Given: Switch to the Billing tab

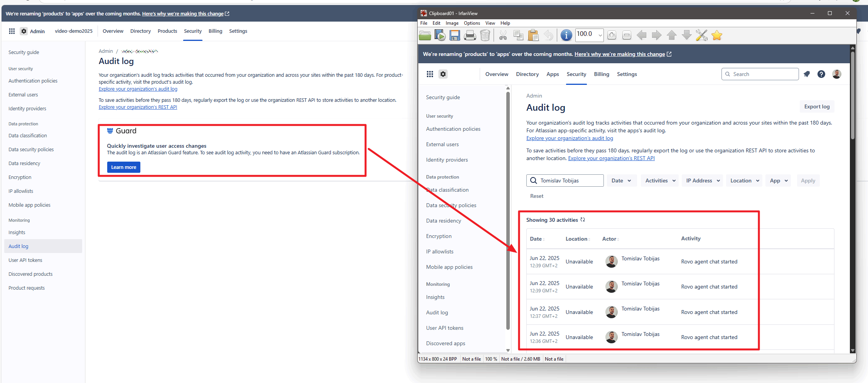Looking at the screenshot, I should [x=602, y=74].
